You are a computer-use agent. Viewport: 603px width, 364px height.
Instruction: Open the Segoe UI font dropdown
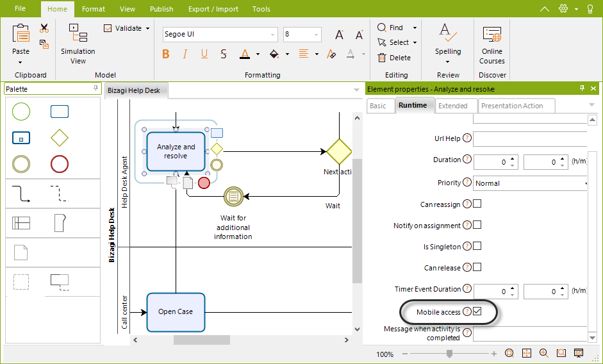tap(272, 35)
